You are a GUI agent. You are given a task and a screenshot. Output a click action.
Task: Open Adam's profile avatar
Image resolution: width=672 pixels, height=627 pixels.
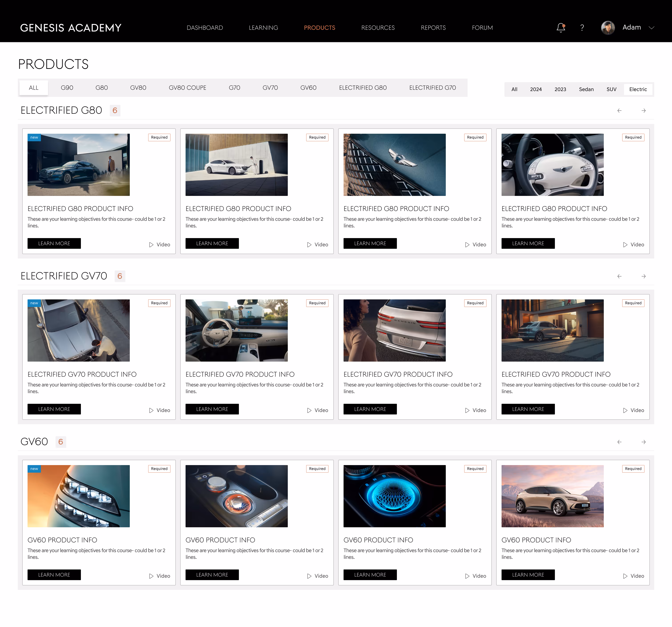coord(608,28)
